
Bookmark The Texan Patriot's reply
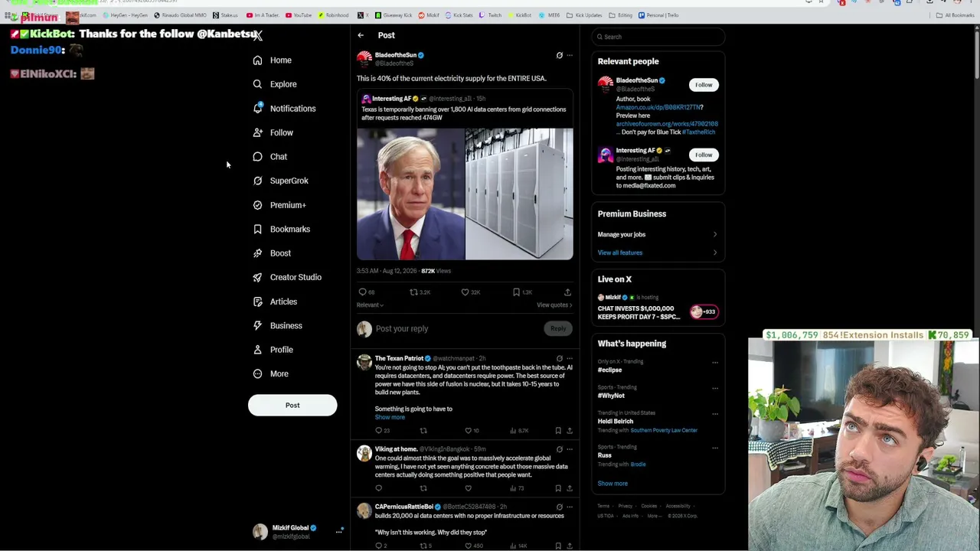[558, 431]
